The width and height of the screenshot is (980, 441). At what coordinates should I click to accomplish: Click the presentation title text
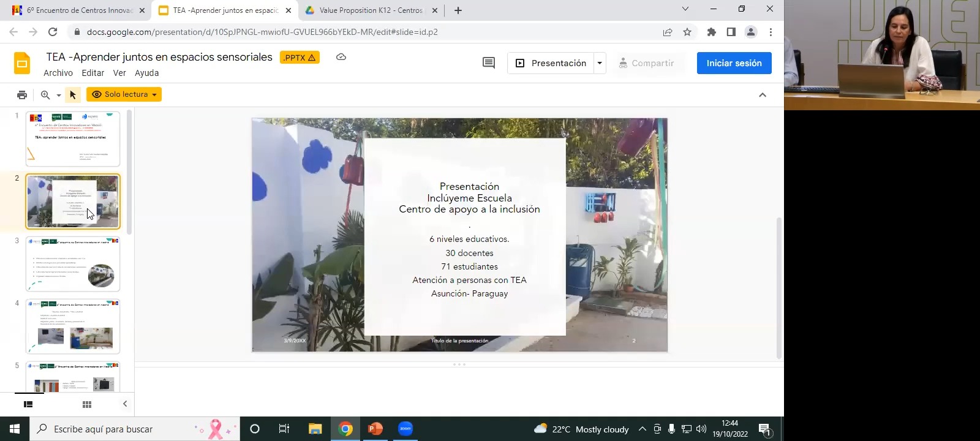pos(159,57)
